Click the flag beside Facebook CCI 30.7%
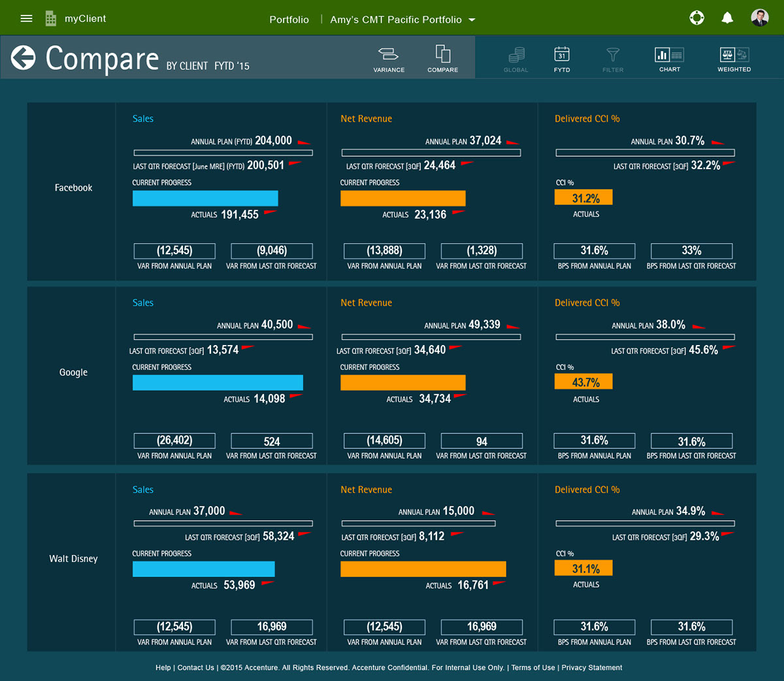Image resolution: width=784 pixels, height=681 pixels. [x=718, y=142]
